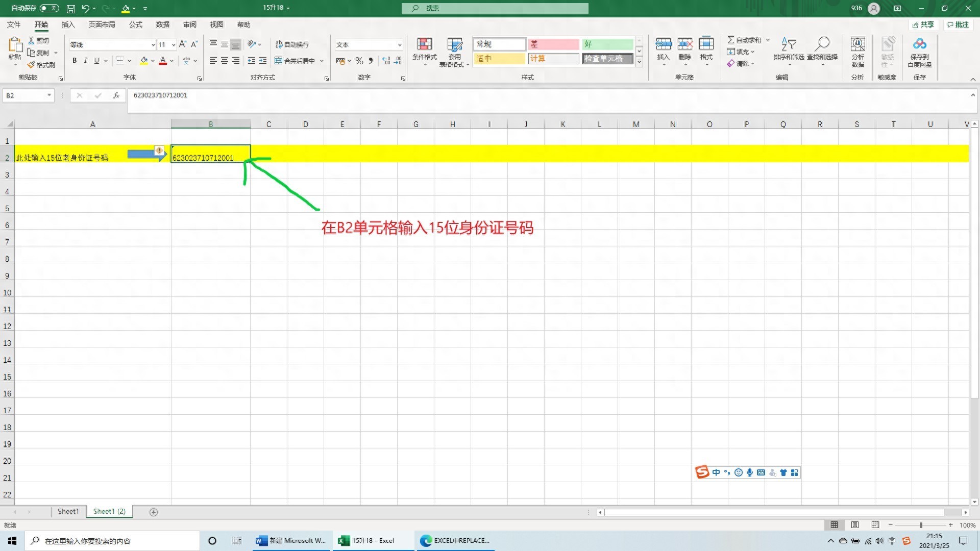Add a new sheet with plus icon
The width and height of the screenshot is (980, 551).
pyautogui.click(x=154, y=512)
